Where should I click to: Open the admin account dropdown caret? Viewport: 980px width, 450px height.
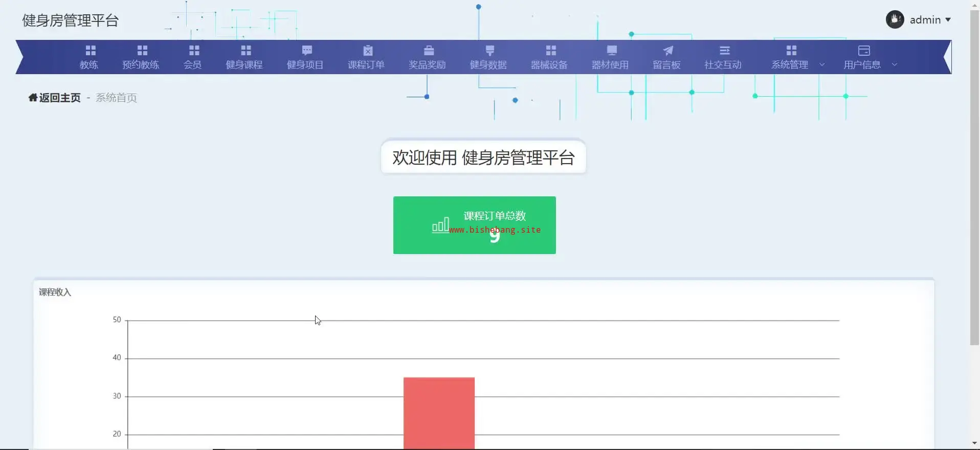tap(948, 20)
